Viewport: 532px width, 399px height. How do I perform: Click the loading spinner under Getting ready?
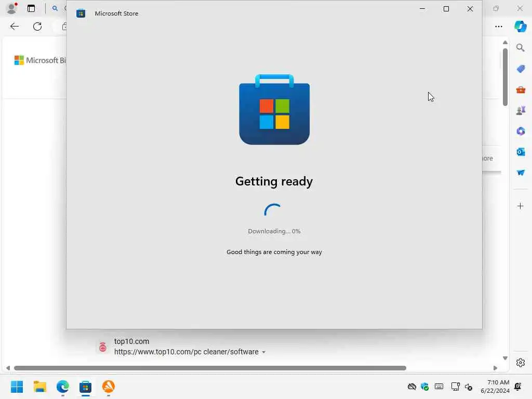(x=272, y=210)
